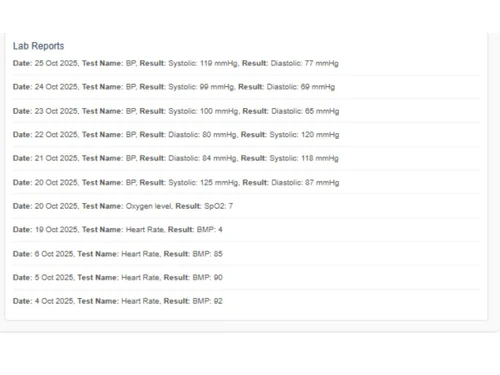Click the Diastolic: 80 mmHg result
This screenshot has width=500, height=375.
202,135
